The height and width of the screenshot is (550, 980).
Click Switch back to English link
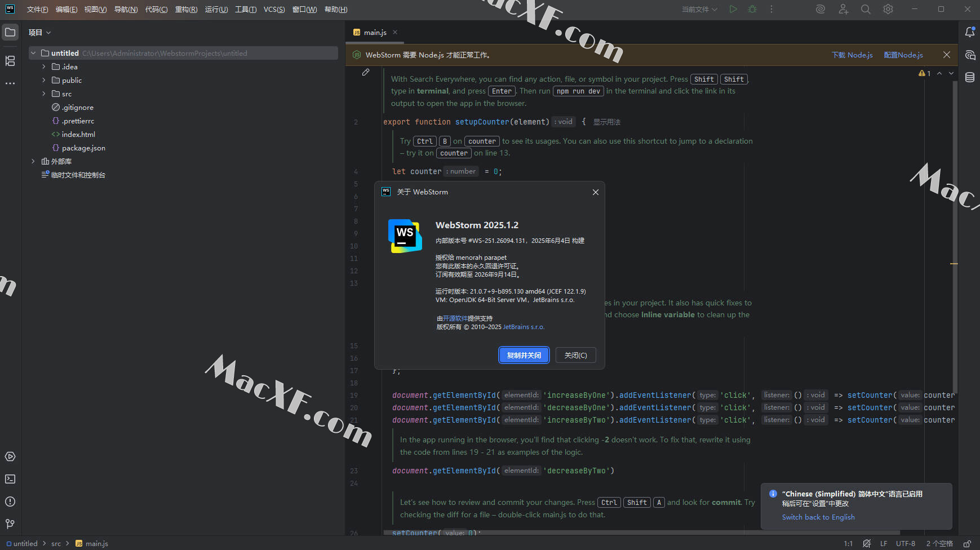coord(818,517)
